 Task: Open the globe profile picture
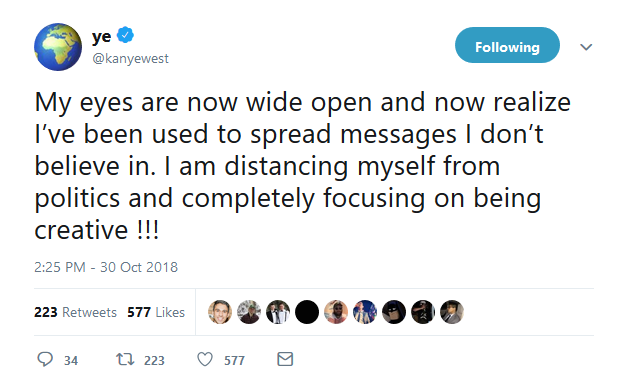point(58,47)
